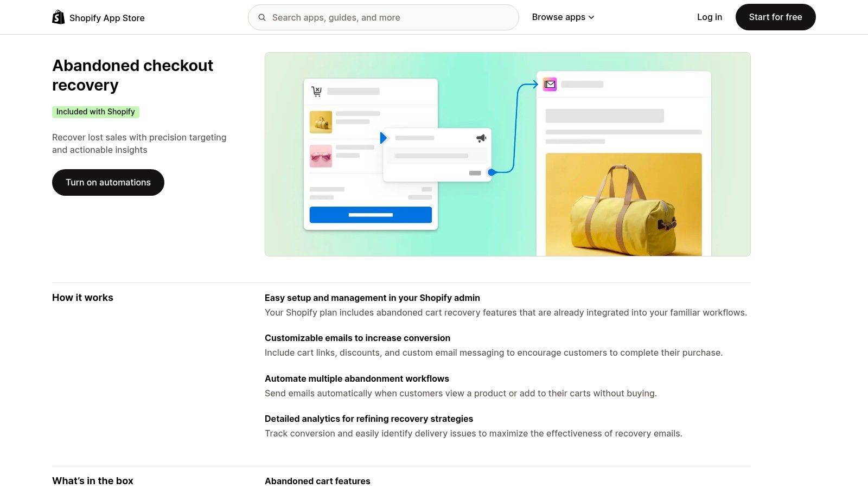Click the yellow duffel bag product thumbnail

click(x=321, y=123)
